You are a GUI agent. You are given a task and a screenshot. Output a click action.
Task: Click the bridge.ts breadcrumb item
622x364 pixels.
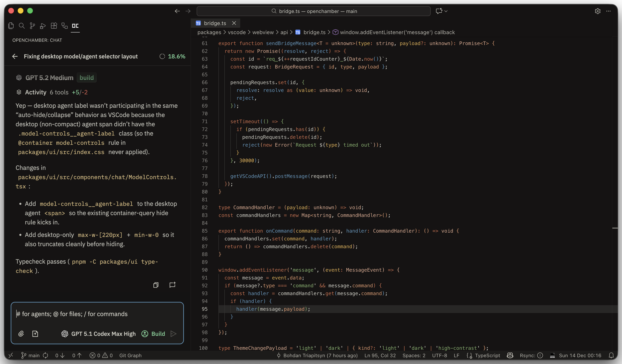pos(311,32)
